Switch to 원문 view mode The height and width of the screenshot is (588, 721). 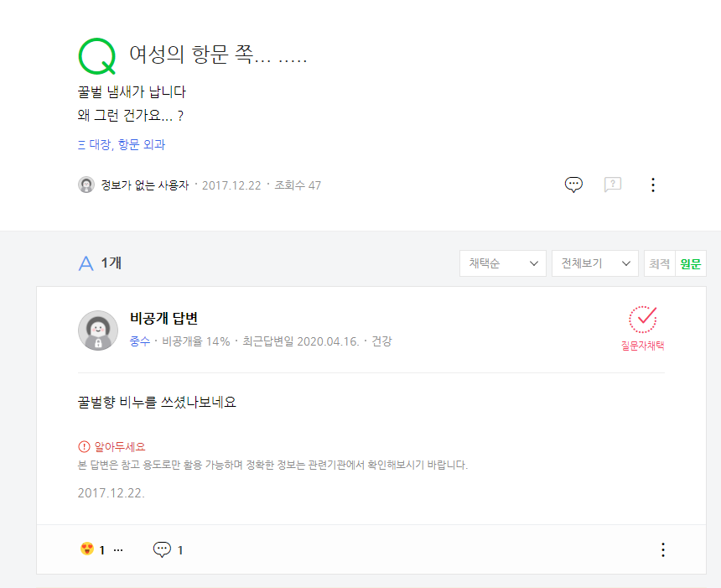point(691,263)
